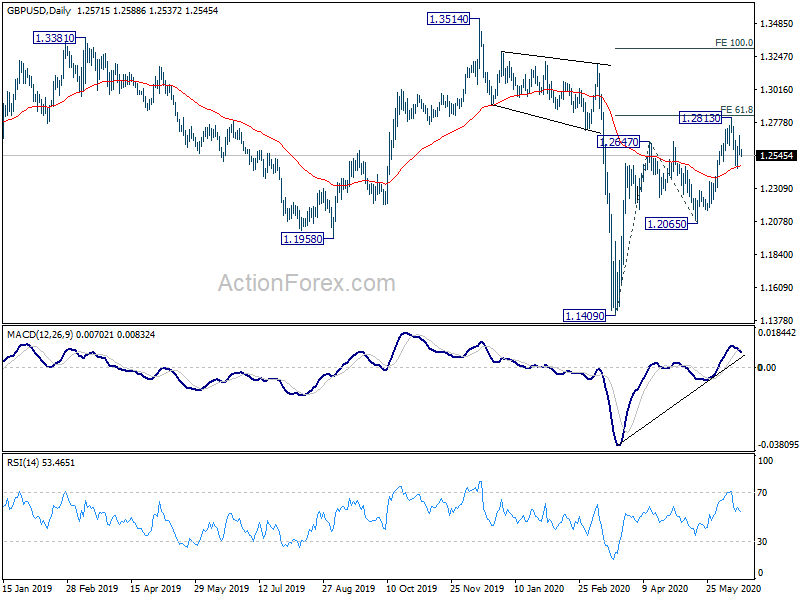Click the RSI 30 level label
This screenshot has width=800, height=600.
tap(762, 542)
